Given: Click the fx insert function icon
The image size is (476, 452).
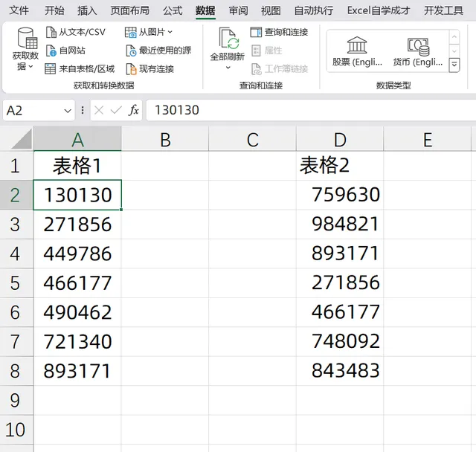Looking at the screenshot, I should pos(134,110).
